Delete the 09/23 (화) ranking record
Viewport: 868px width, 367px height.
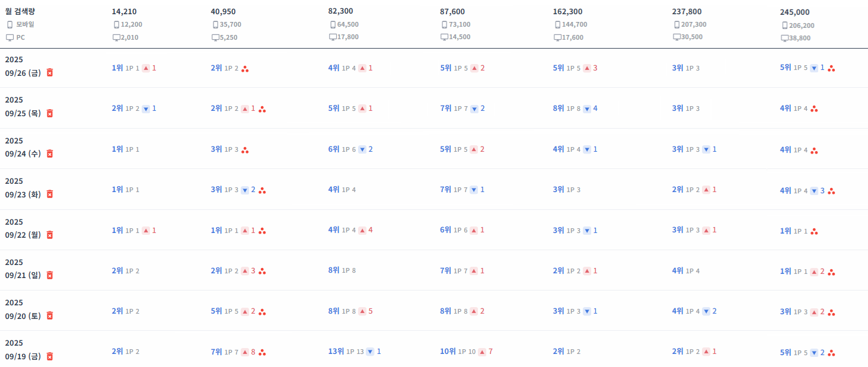click(50, 194)
